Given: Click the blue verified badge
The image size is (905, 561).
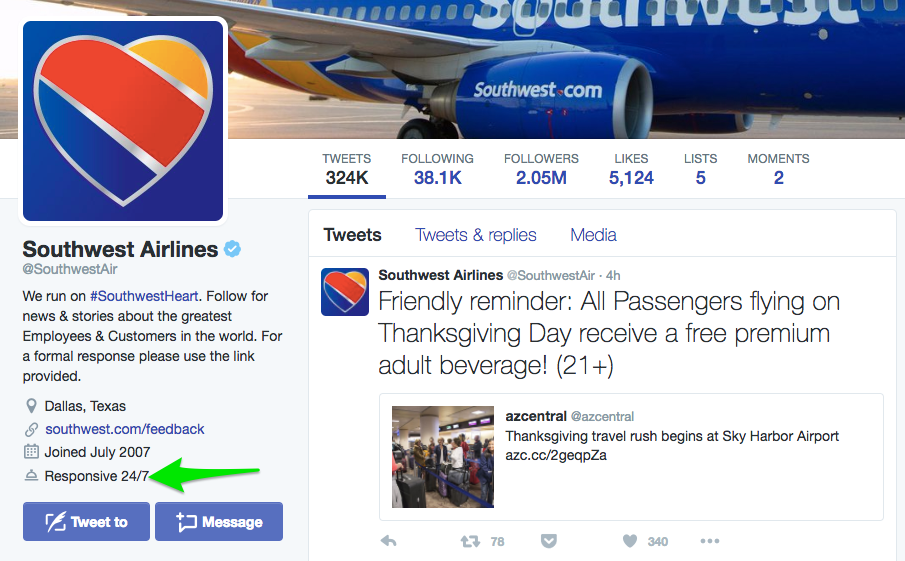Looking at the screenshot, I should click(x=232, y=249).
